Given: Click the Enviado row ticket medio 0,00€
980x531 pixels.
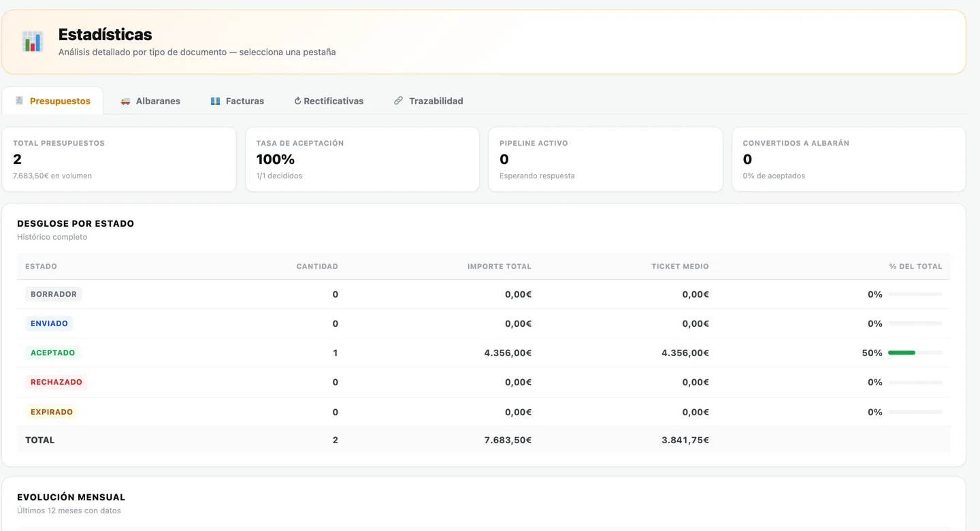Looking at the screenshot, I should pos(696,323).
